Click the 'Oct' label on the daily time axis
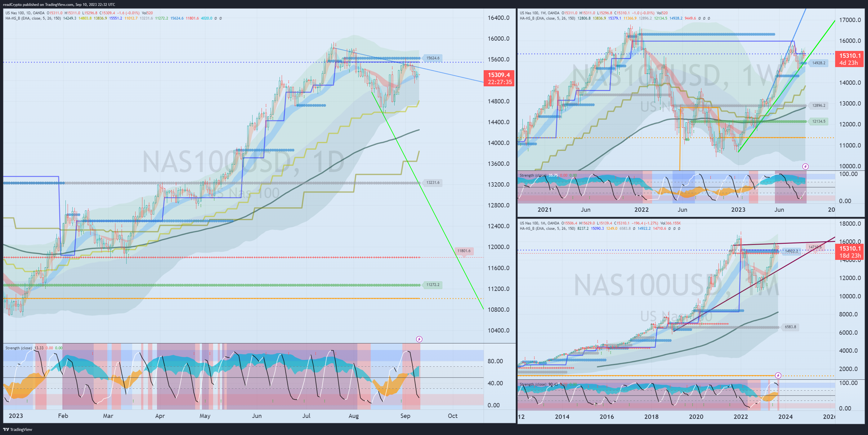This screenshot has width=868, height=435. point(453,416)
